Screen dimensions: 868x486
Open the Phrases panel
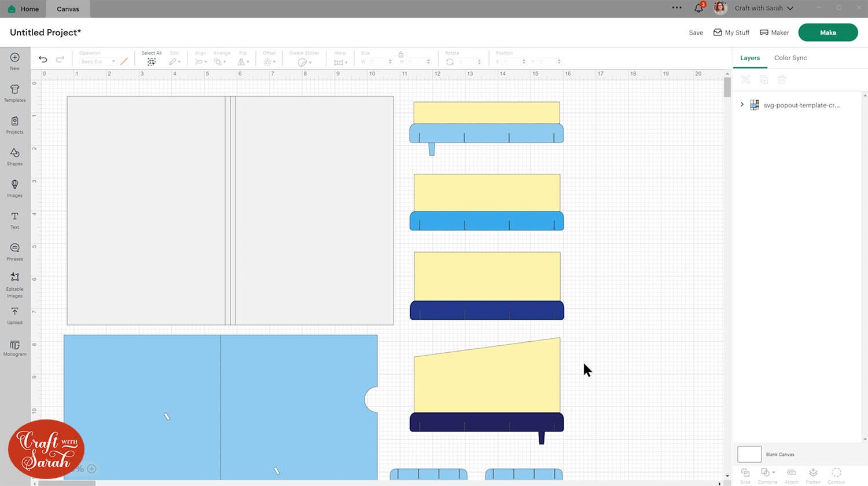pos(14,252)
